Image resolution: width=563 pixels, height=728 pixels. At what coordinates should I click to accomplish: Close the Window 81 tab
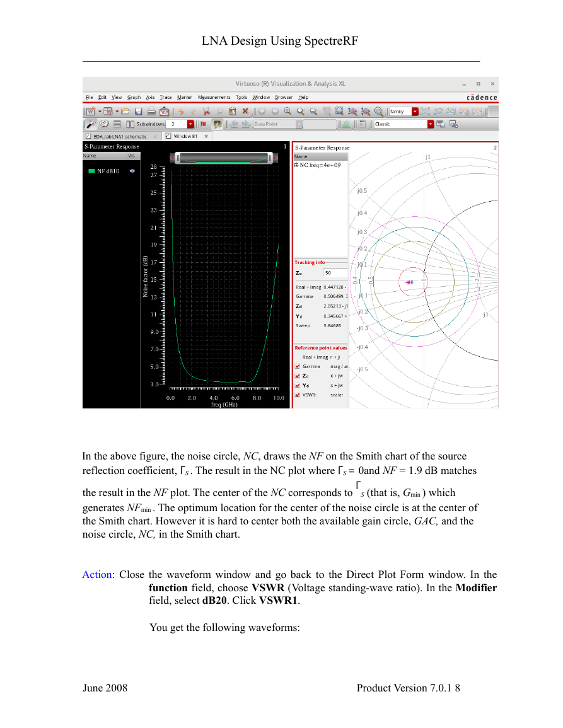(x=206, y=137)
